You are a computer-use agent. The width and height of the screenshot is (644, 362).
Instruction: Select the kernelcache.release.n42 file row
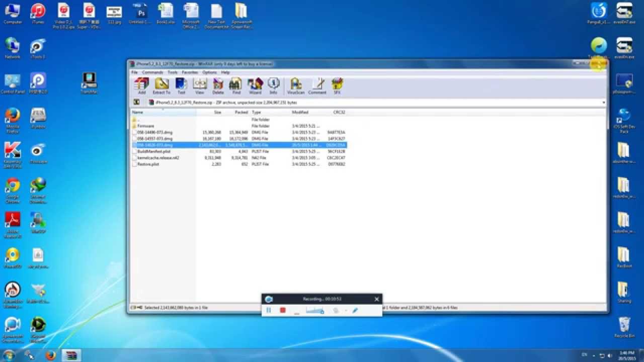pos(239,157)
